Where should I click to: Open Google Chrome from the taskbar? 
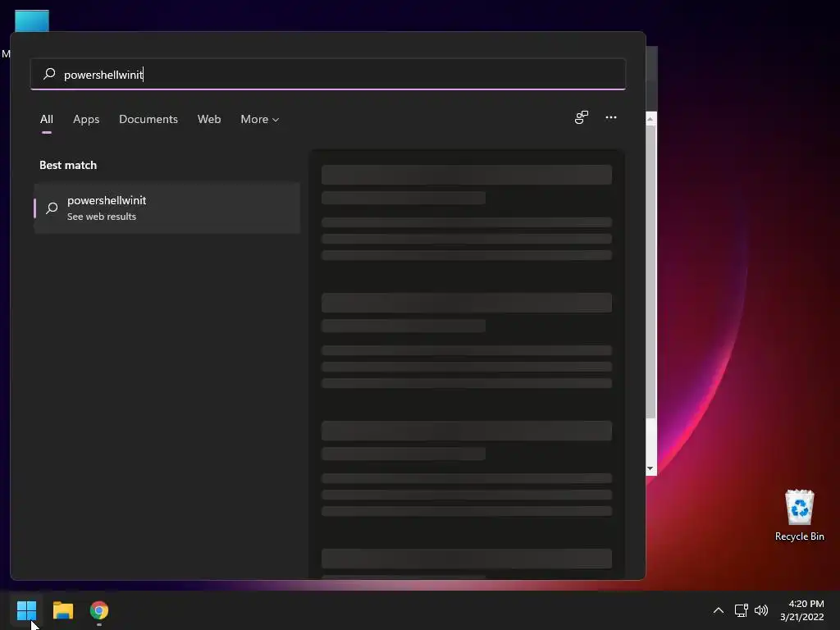tap(99, 610)
